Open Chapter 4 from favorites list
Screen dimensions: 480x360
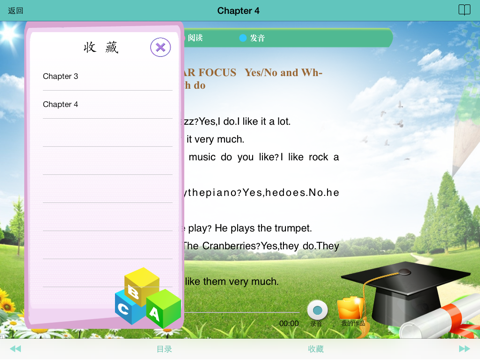tap(107, 104)
